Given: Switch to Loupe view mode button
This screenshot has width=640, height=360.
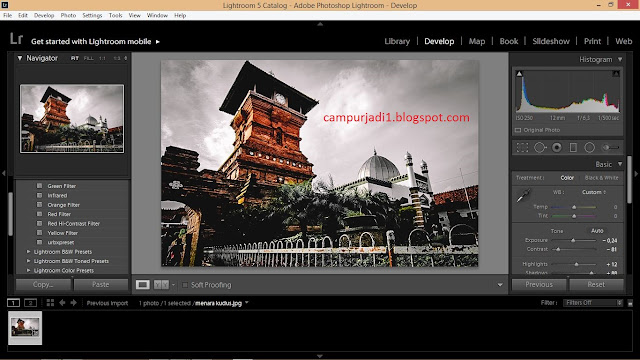Looking at the screenshot, I should (142, 284).
